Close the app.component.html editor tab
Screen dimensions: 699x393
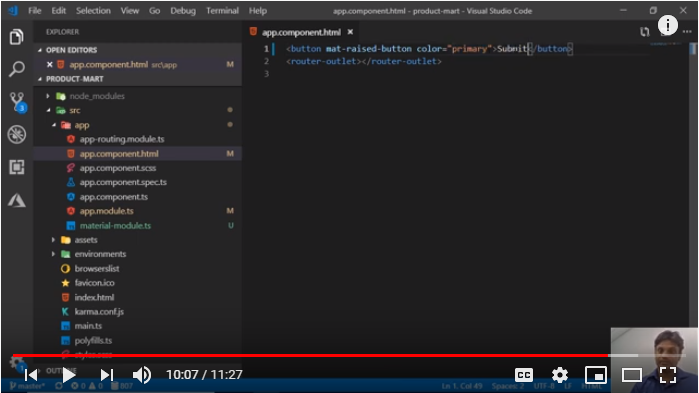coord(350,32)
